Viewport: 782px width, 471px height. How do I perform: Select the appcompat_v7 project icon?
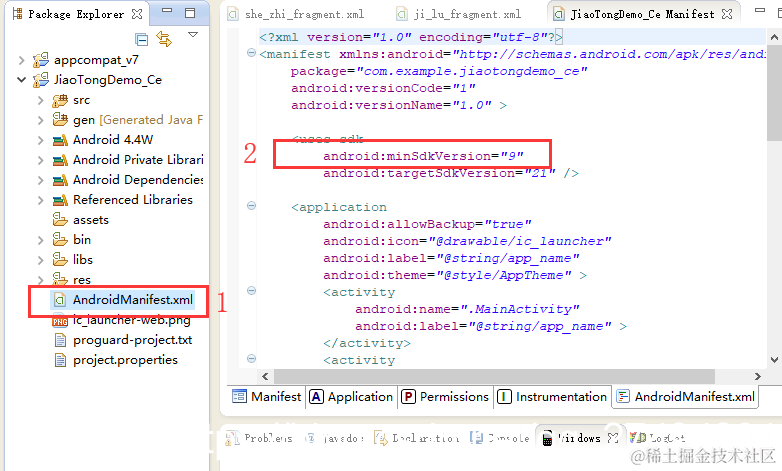[40, 60]
